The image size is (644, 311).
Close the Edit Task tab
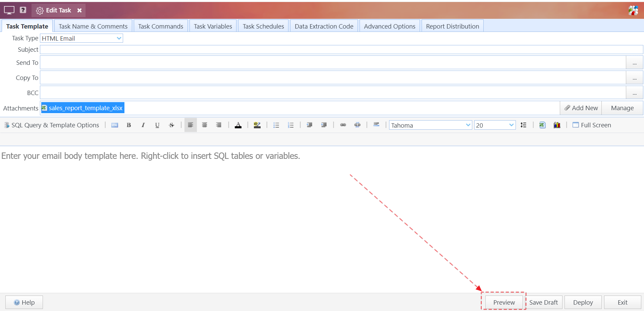click(x=79, y=10)
